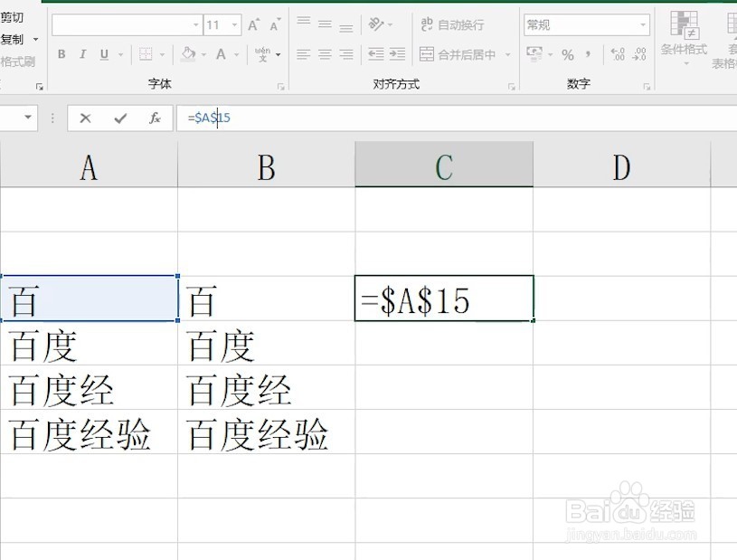Click Increase Font Size icon
The height and width of the screenshot is (560, 737).
coord(254,24)
